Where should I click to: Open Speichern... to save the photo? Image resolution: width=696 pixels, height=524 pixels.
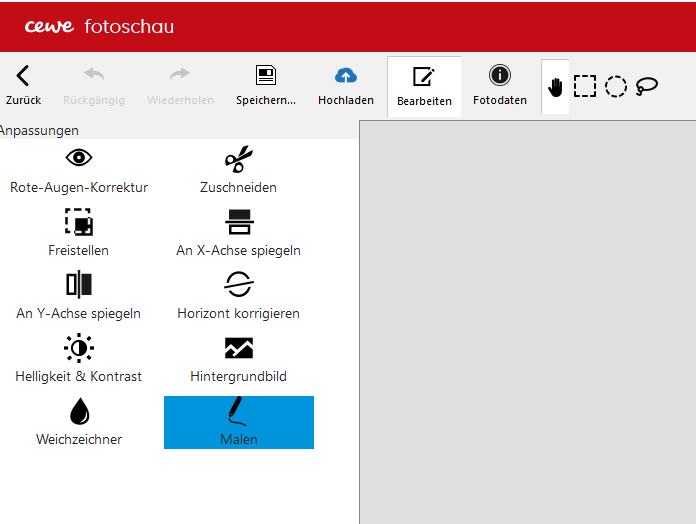pyautogui.click(x=266, y=85)
